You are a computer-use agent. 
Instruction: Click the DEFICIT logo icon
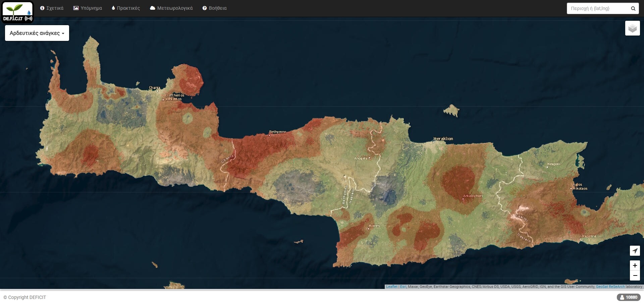click(x=18, y=12)
